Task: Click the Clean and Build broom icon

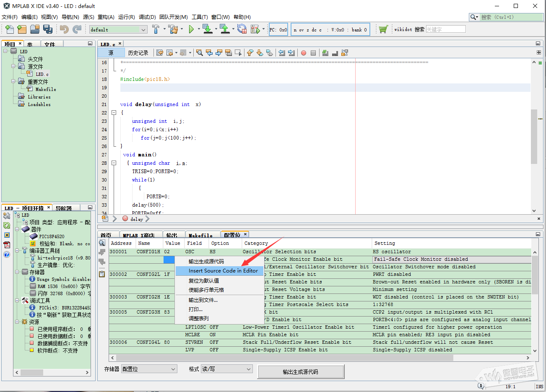Action: point(173,29)
